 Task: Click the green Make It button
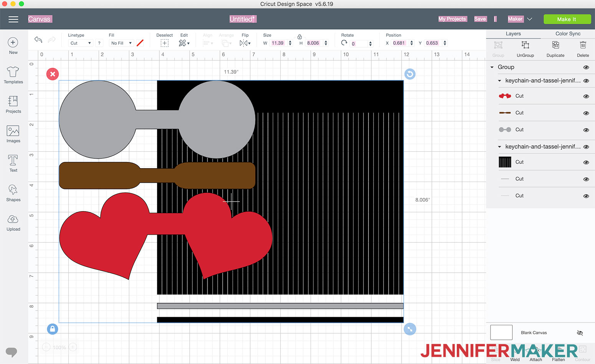pyautogui.click(x=567, y=19)
